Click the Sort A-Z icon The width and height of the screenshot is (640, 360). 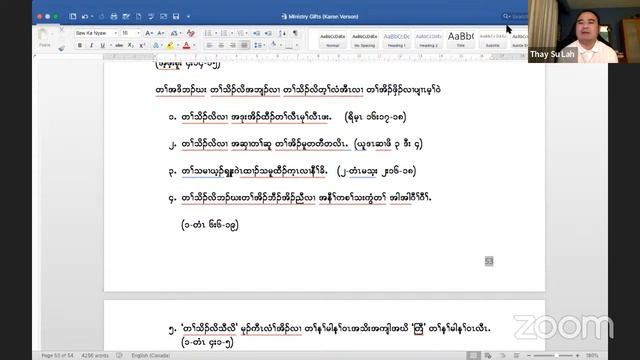282,33
